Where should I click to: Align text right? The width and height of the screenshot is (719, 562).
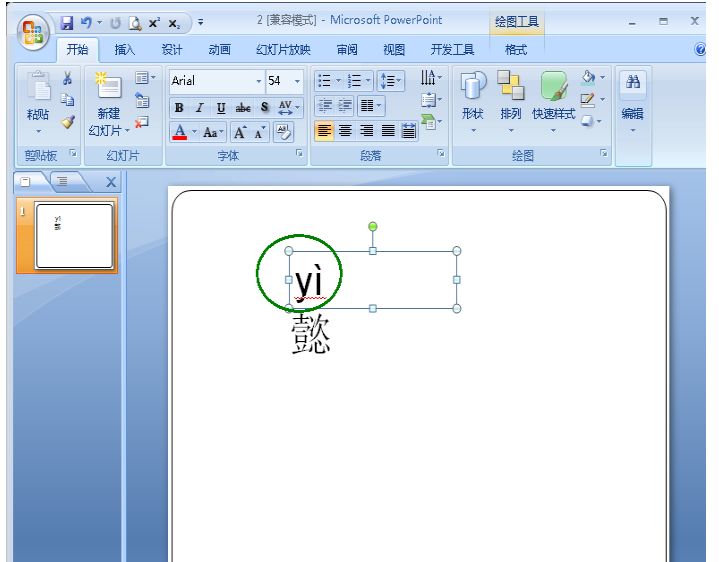(x=366, y=131)
